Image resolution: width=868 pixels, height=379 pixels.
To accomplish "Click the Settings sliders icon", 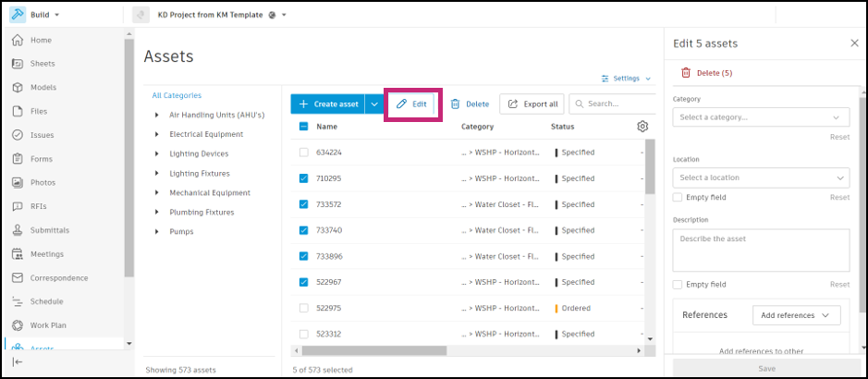I will click(605, 79).
